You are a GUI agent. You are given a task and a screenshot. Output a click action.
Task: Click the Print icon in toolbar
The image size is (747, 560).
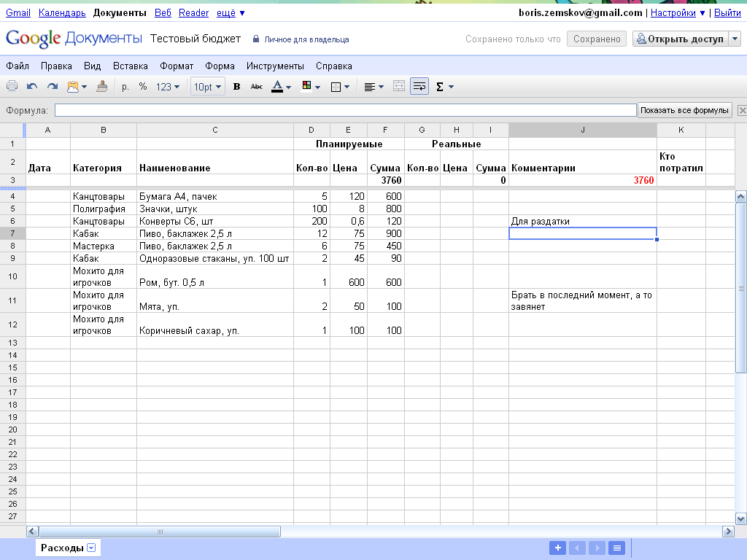coord(12,87)
